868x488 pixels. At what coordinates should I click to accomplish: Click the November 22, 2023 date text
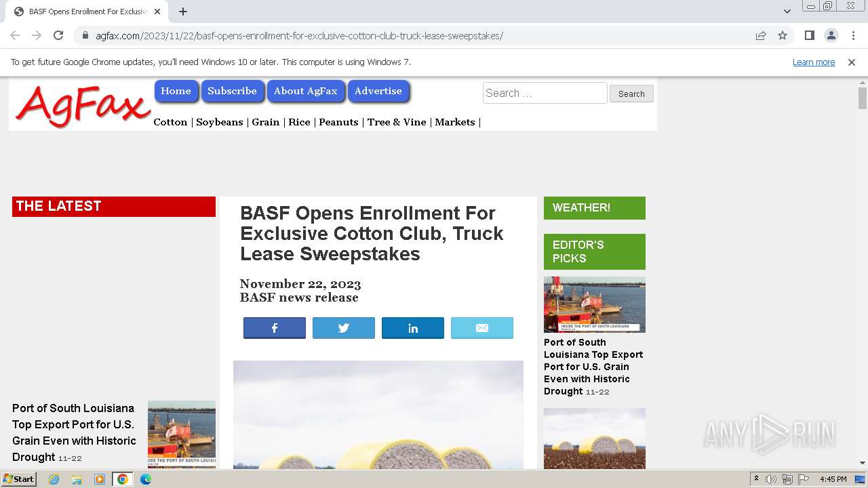pyautogui.click(x=300, y=284)
